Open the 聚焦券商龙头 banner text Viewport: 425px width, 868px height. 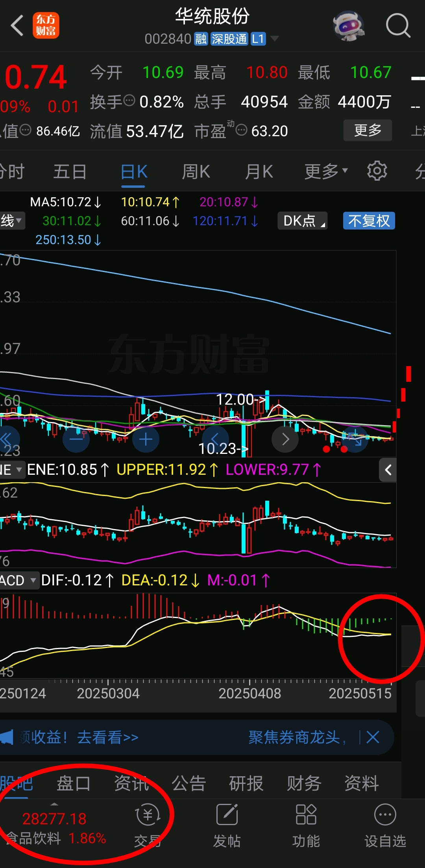(297, 737)
